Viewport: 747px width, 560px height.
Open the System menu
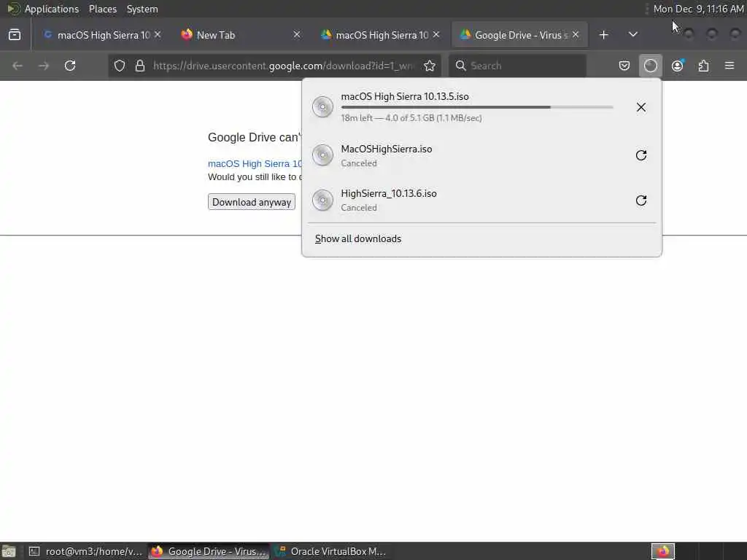pos(142,9)
